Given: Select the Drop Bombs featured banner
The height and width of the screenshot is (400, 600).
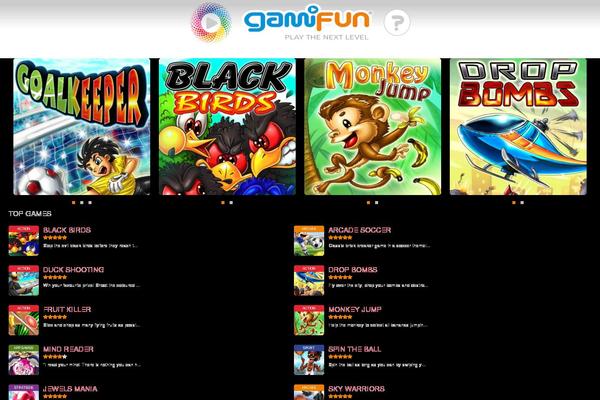Looking at the screenshot, I should 518,127.
